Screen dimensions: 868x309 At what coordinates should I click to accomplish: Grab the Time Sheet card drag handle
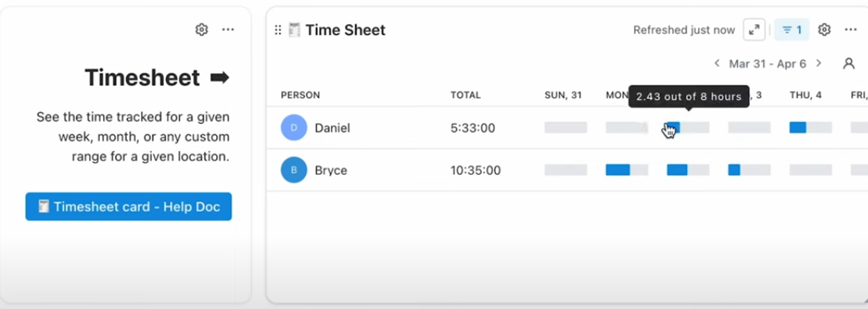point(278,30)
